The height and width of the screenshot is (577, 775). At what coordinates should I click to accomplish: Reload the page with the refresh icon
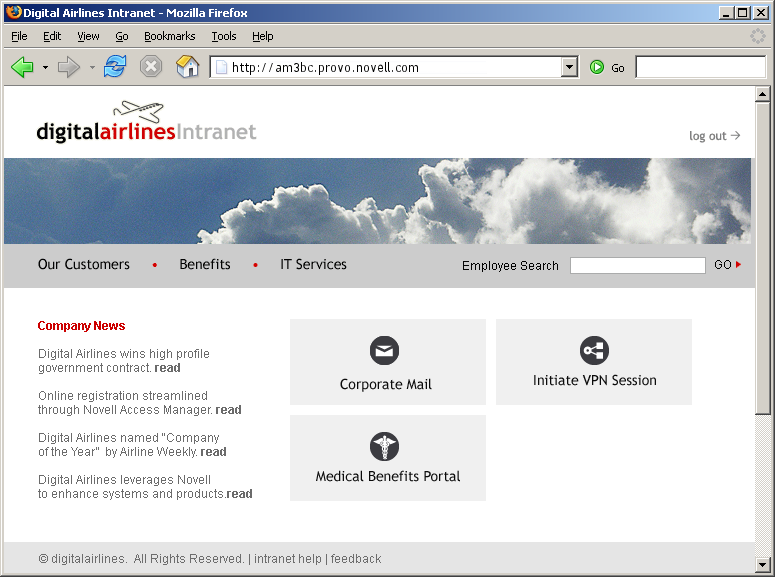[x=115, y=66]
